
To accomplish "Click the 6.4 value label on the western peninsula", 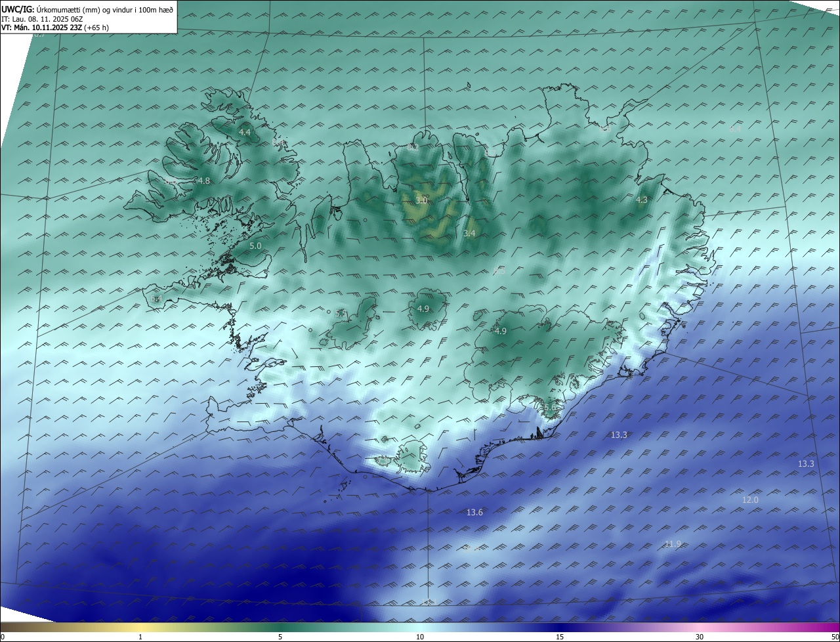I will (156, 299).
